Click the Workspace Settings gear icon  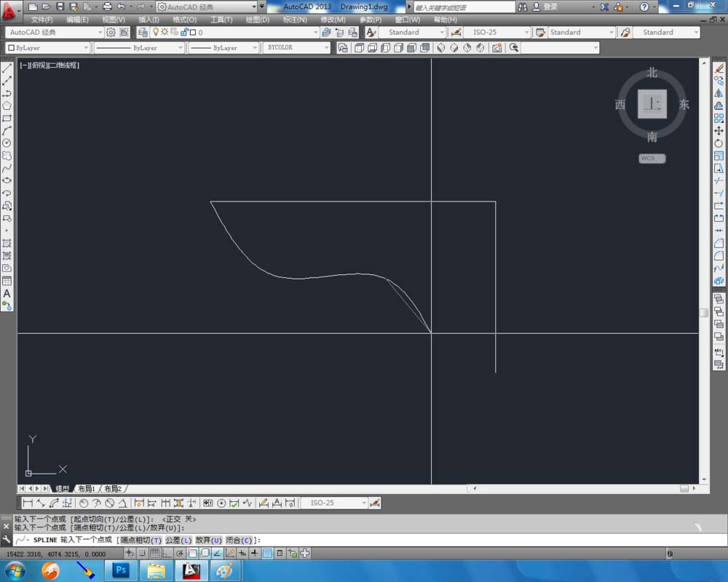click(111, 32)
